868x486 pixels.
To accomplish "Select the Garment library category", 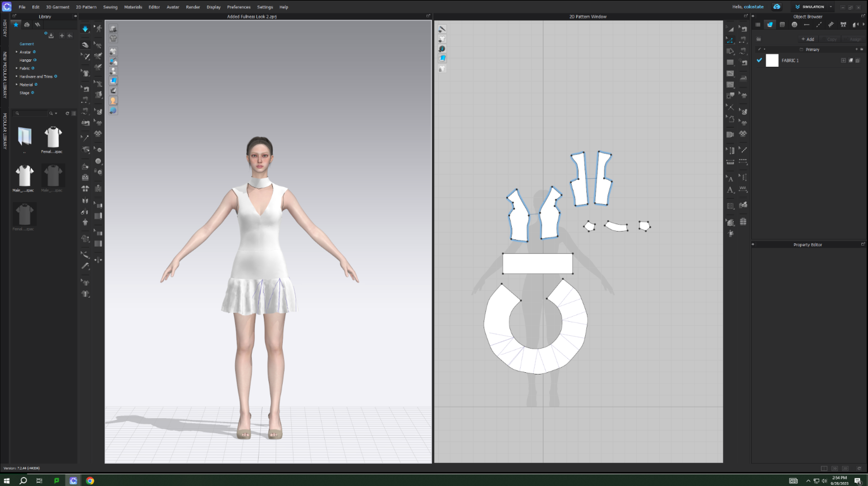I will (26, 44).
